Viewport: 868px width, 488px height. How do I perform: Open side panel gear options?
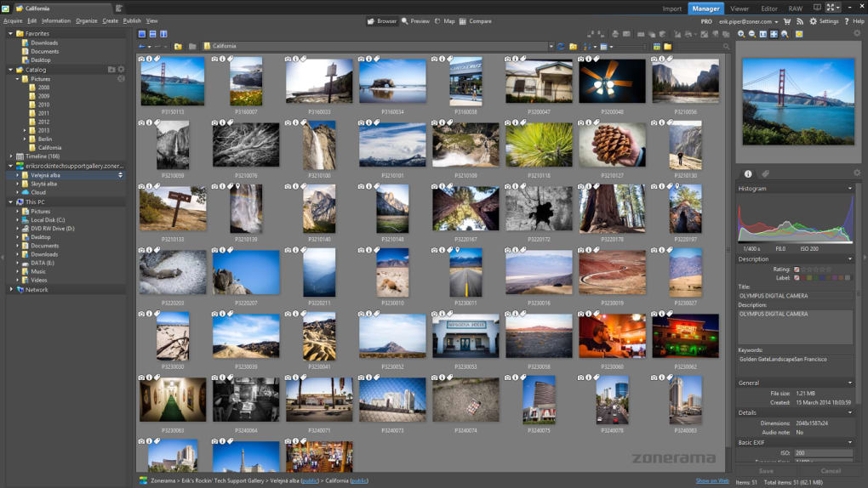click(857, 173)
